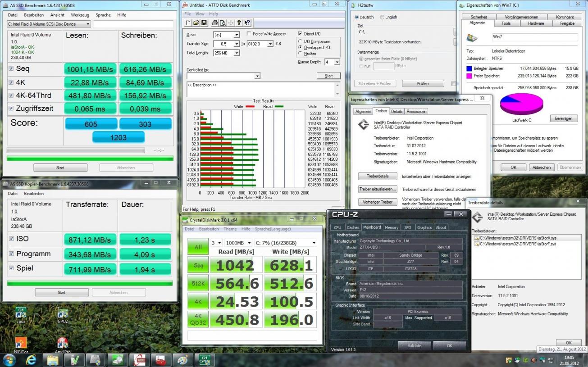Click the New file icon in ATTO toolbar
The height and width of the screenshot is (367, 588).
point(188,23)
